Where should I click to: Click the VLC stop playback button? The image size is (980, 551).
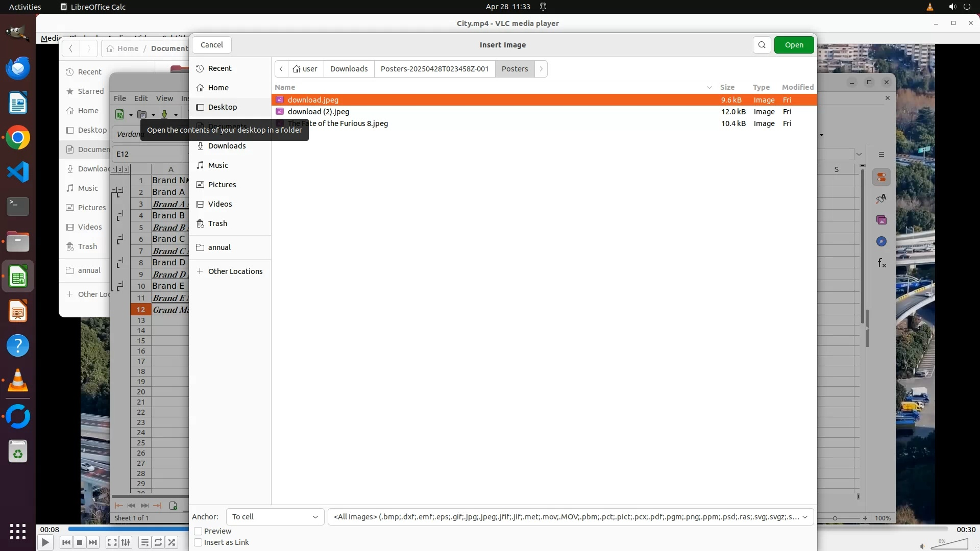[x=80, y=542]
